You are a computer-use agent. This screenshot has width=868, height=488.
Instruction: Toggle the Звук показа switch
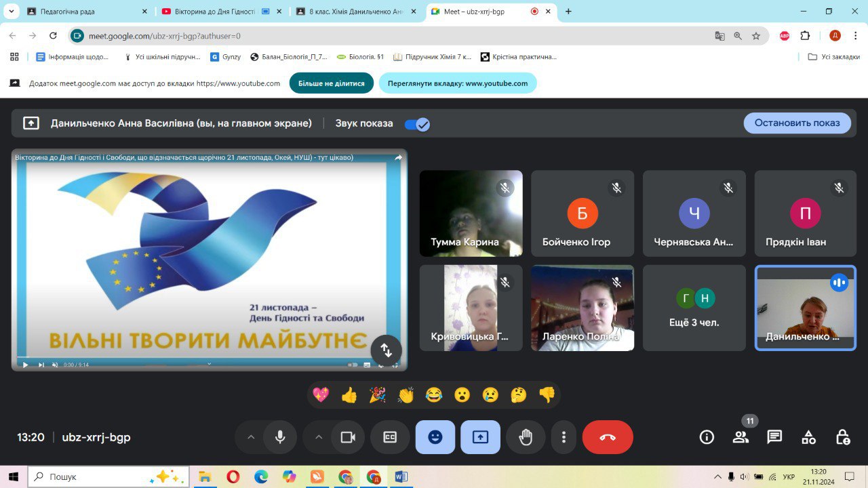pos(416,124)
